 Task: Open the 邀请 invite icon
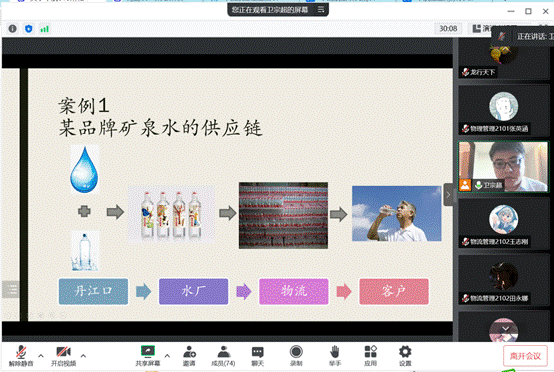coord(189,356)
